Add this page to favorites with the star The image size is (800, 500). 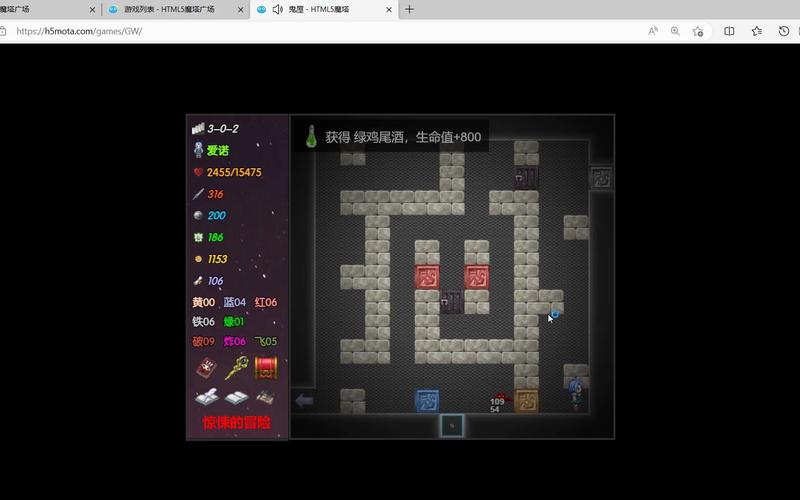tap(698, 31)
